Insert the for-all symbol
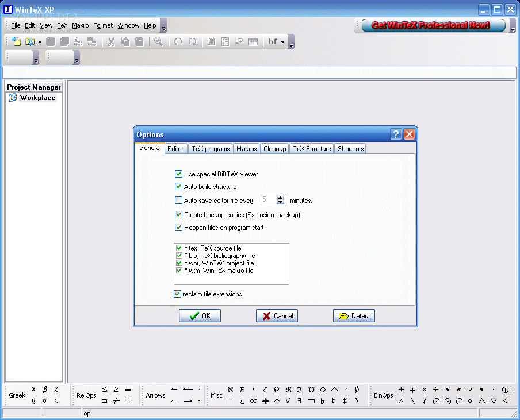Viewport: 520px width, 420px height. (x=288, y=401)
